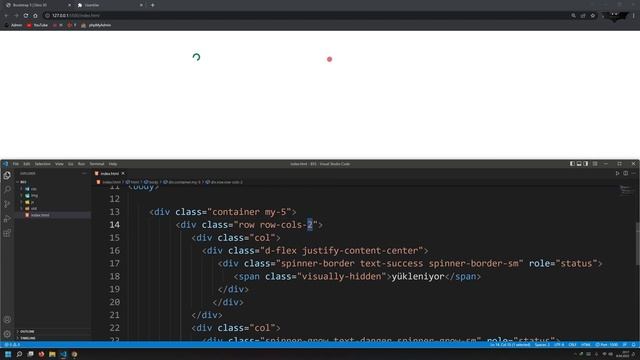Click the code minimap

(625, 190)
